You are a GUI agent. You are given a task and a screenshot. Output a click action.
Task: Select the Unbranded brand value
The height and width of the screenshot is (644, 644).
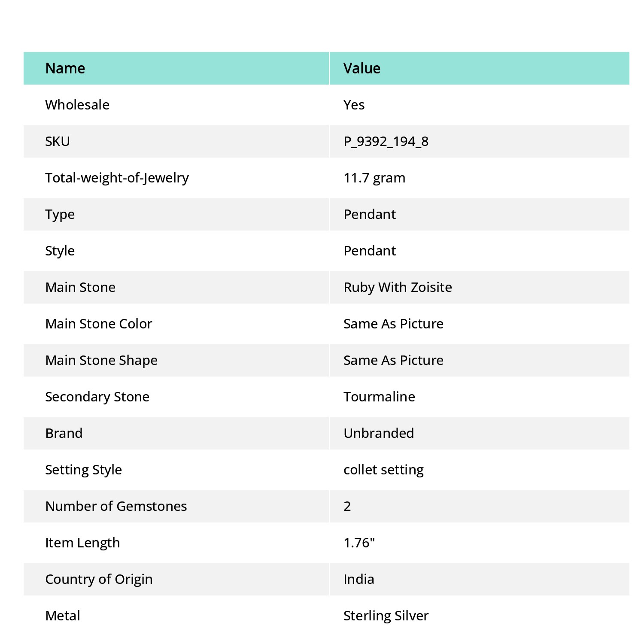click(x=379, y=433)
